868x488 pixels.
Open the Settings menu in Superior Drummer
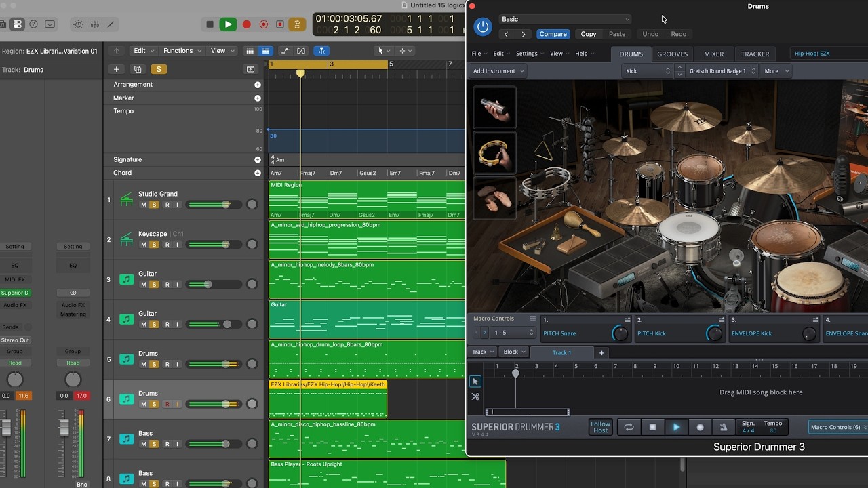[x=529, y=54]
